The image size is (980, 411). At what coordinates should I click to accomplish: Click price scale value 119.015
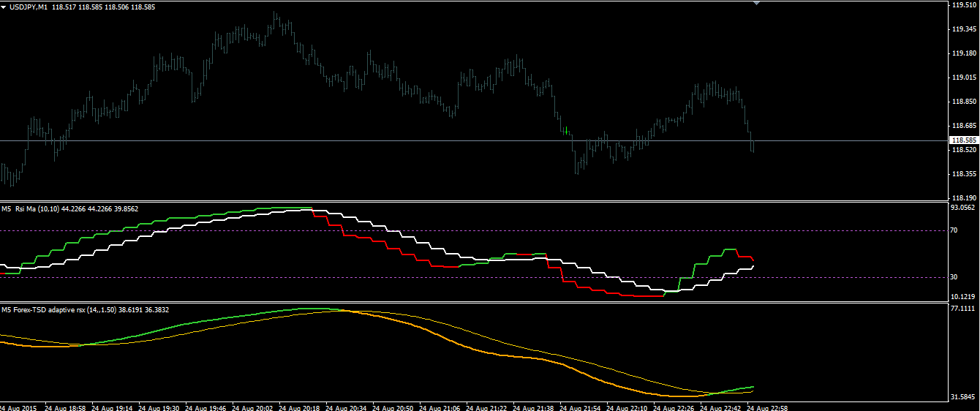tap(964, 78)
